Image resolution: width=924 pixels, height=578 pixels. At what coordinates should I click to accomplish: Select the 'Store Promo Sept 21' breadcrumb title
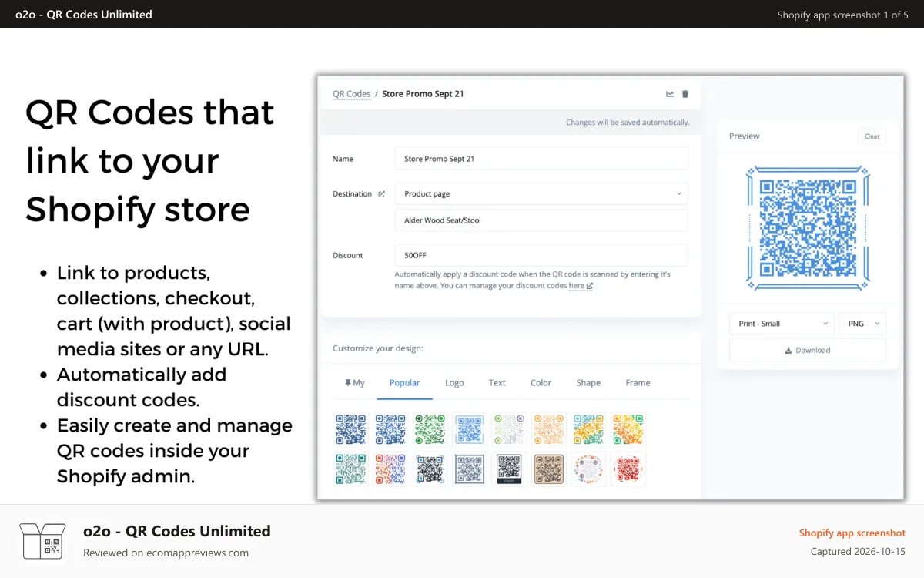[423, 94]
